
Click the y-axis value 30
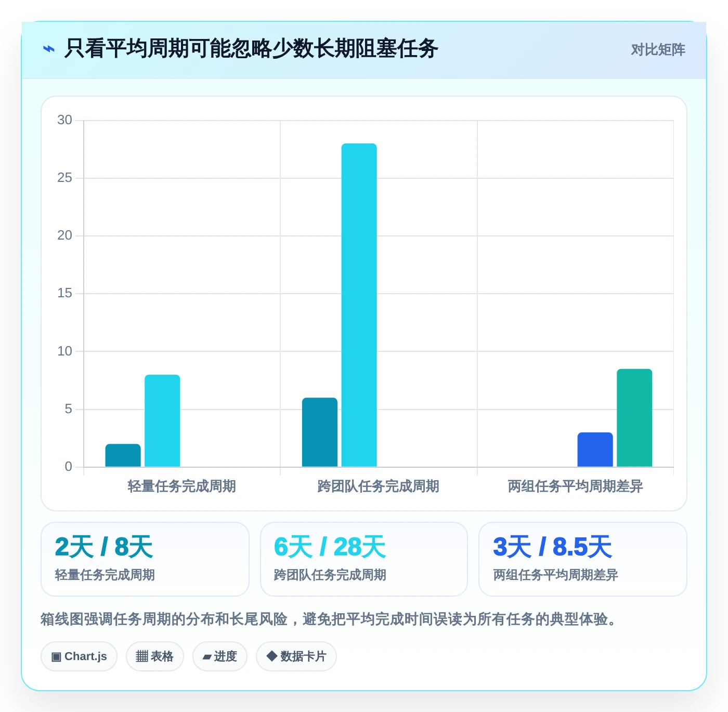pos(65,120)
